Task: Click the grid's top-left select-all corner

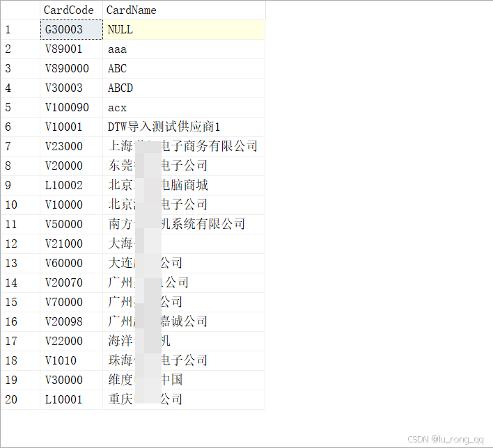Action: pos(19,10)
